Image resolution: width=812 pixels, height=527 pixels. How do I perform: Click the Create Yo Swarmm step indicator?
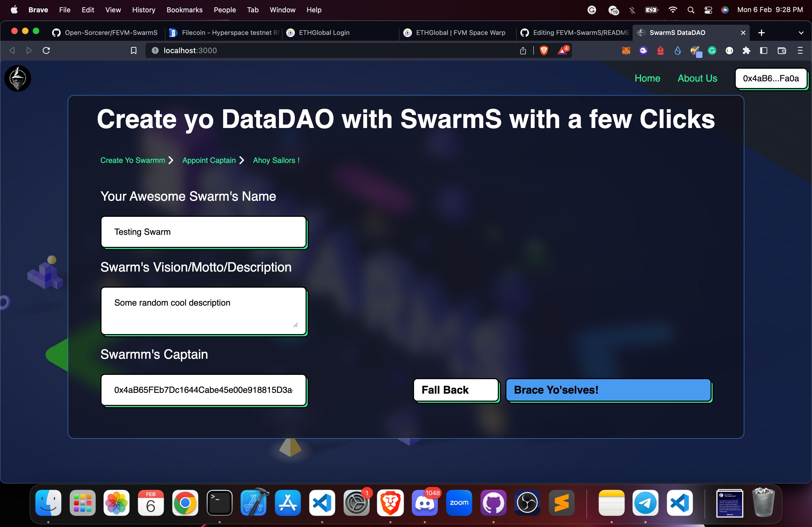tap(133, 160)
